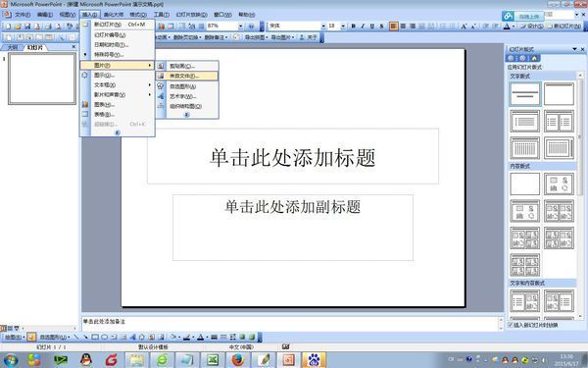588x368 pixels.
Task: Select the blank content layout thumbnail
Action: [x=524, y=184]
